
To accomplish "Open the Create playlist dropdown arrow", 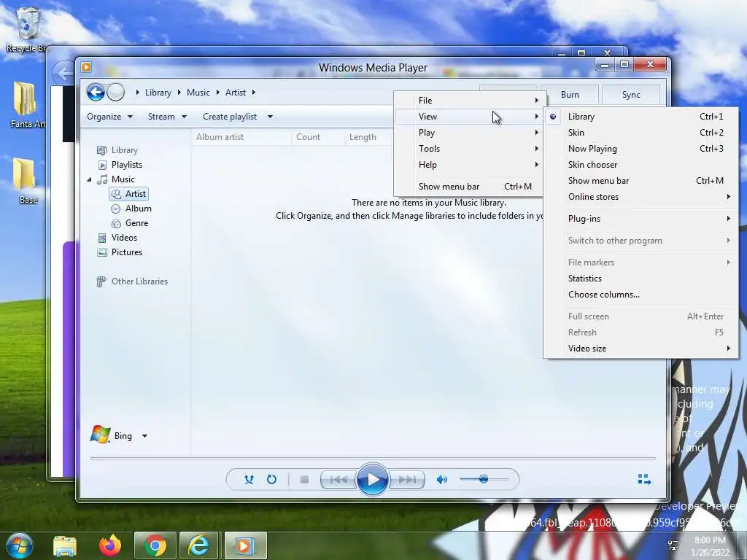I will 270,117.
